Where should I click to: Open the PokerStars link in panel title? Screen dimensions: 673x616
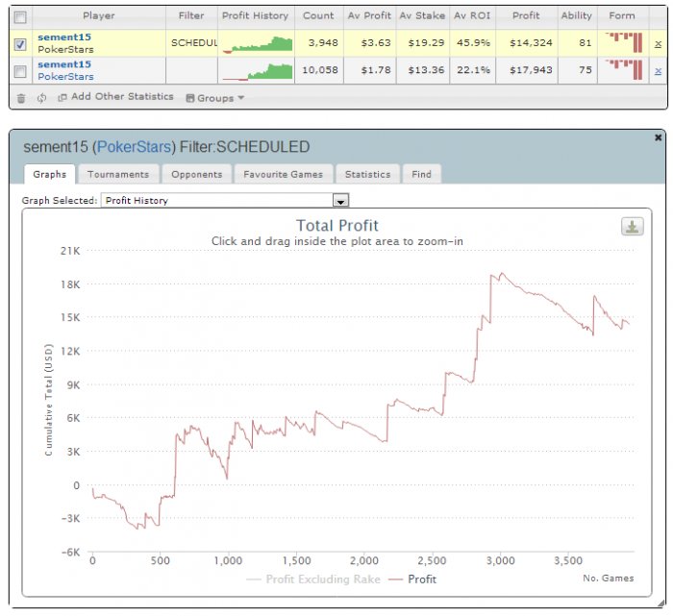tap(135, 147)
